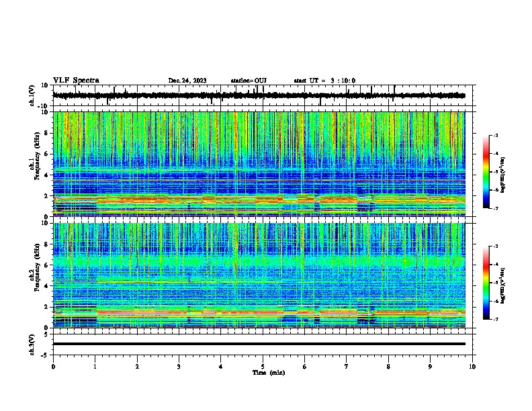Viewport: 532px width, 411px height.
Task: Click the "-4" label on ch.2 color bar
Action: 495,265
